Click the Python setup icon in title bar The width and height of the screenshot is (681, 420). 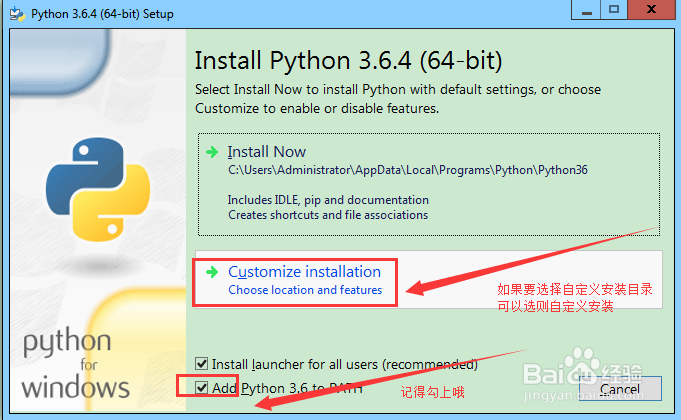[17, 13]
